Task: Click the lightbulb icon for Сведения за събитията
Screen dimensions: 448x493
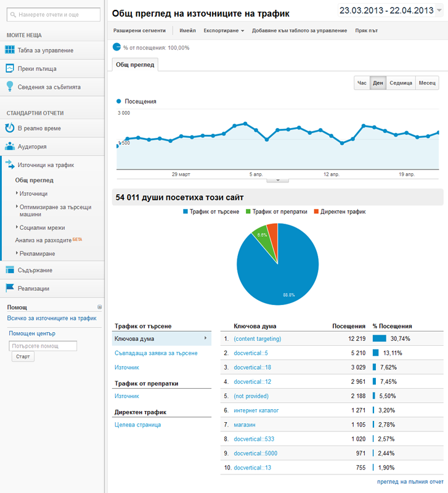Action: click(10, 86)
